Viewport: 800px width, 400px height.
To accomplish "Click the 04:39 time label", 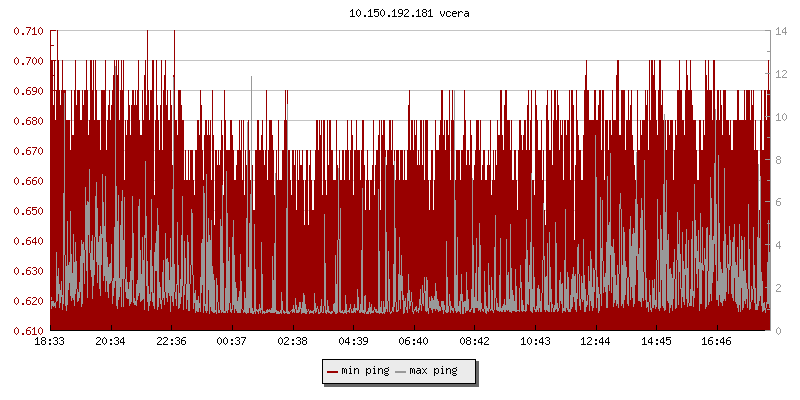I will coord(353,341).
